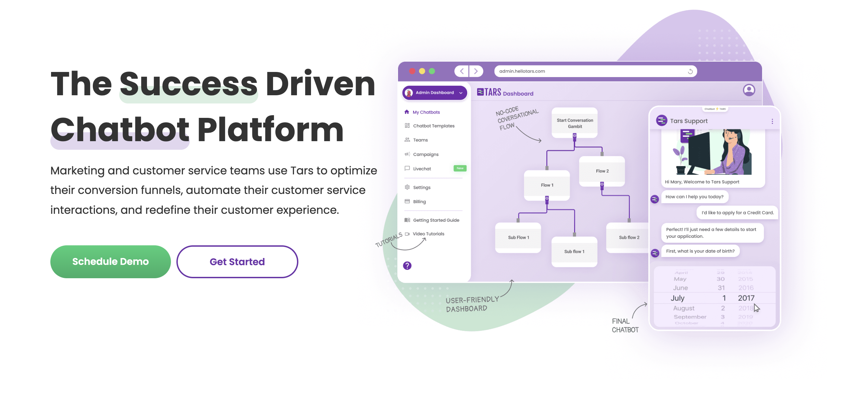Image resolution: width=868 pixels, height=405 pixels.
Task: Select the Sub flow 1 lower node
Action: tap(574, 251)
